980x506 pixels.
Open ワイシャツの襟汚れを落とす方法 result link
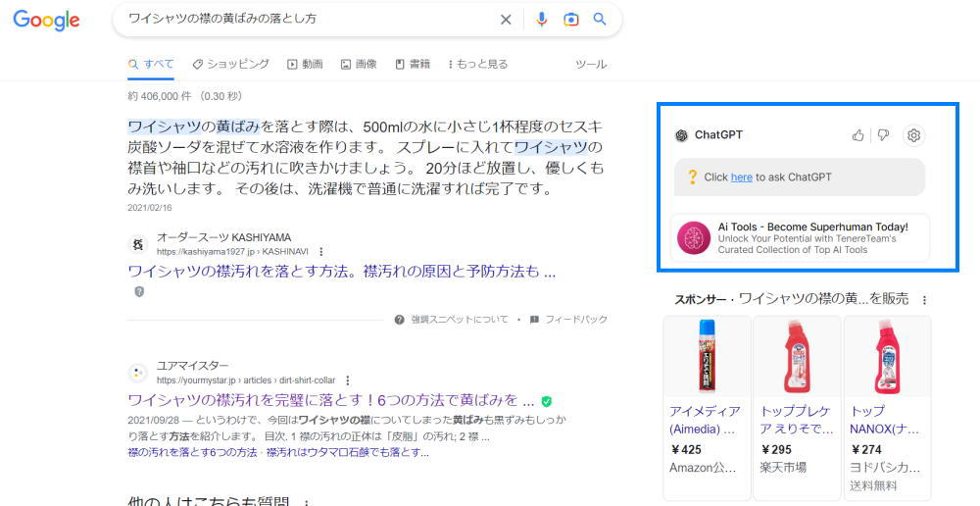coord(342,272)
